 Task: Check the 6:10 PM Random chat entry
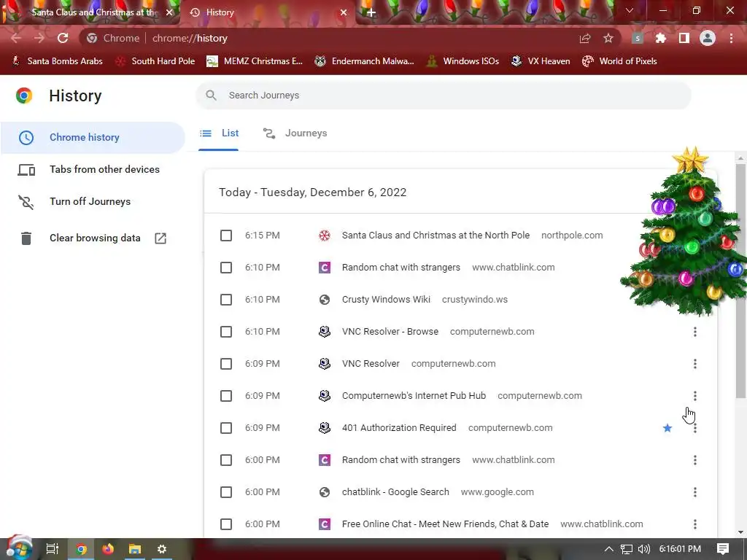226,268
